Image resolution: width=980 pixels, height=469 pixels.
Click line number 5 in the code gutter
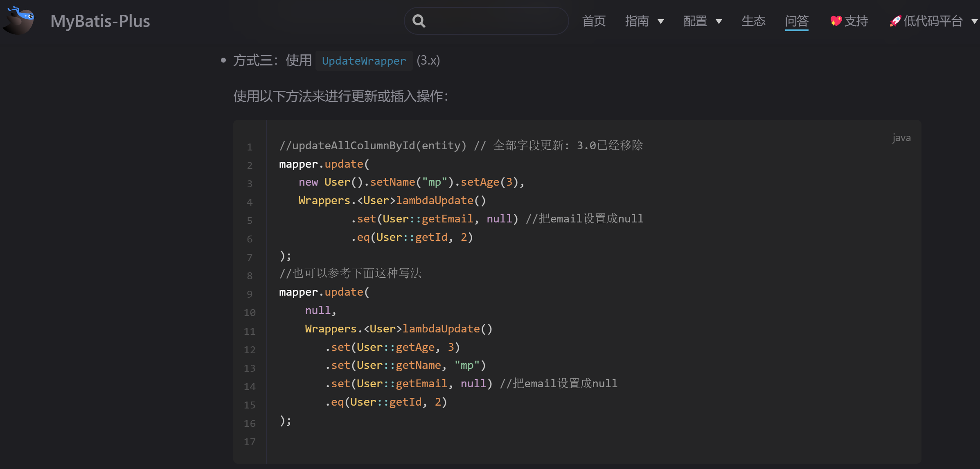(250, 220)
